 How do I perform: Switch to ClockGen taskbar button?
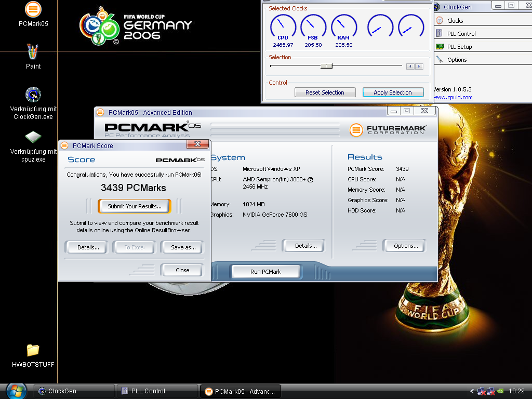(74, 391)
